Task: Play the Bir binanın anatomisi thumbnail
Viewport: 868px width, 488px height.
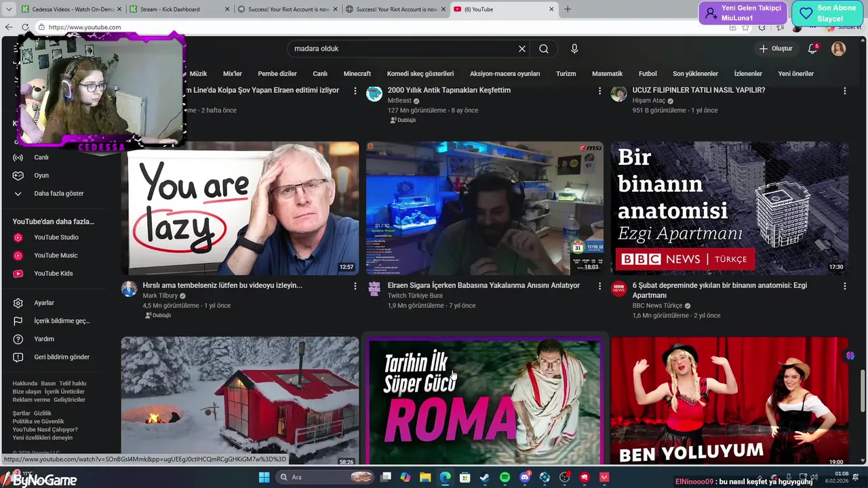Action: (x=730, y=208)
